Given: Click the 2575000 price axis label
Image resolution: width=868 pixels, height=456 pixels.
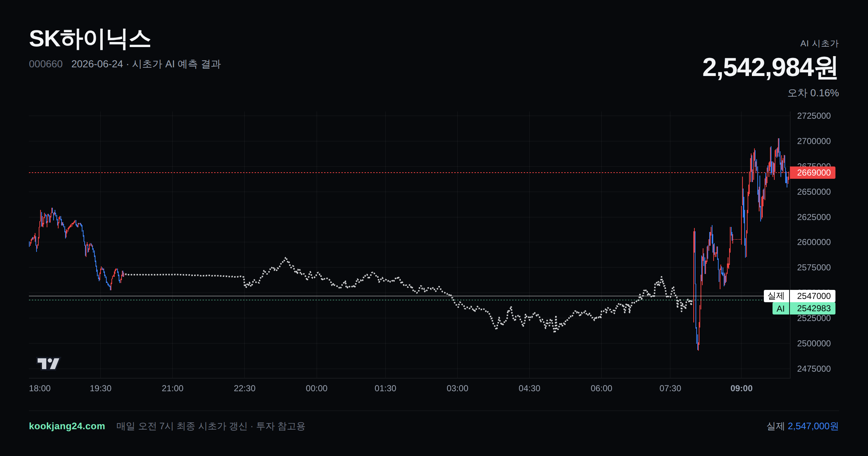Looking at the screenshot, I should 814,267.
